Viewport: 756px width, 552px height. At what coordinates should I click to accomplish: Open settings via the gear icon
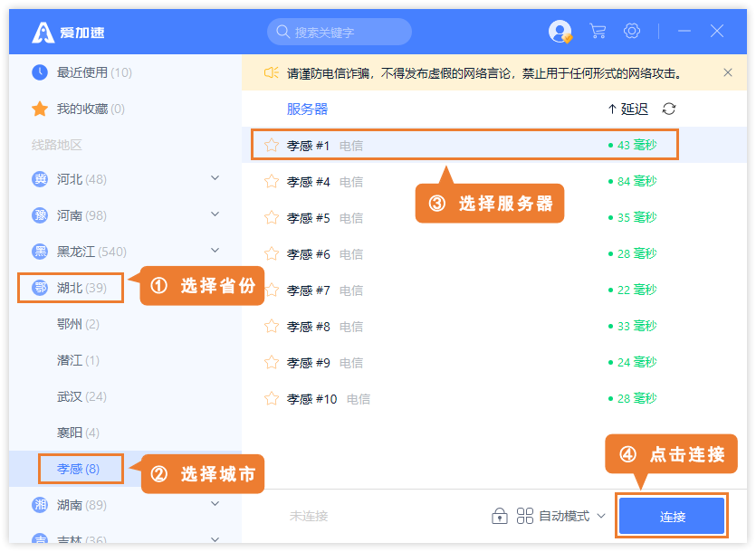[632, 32]
